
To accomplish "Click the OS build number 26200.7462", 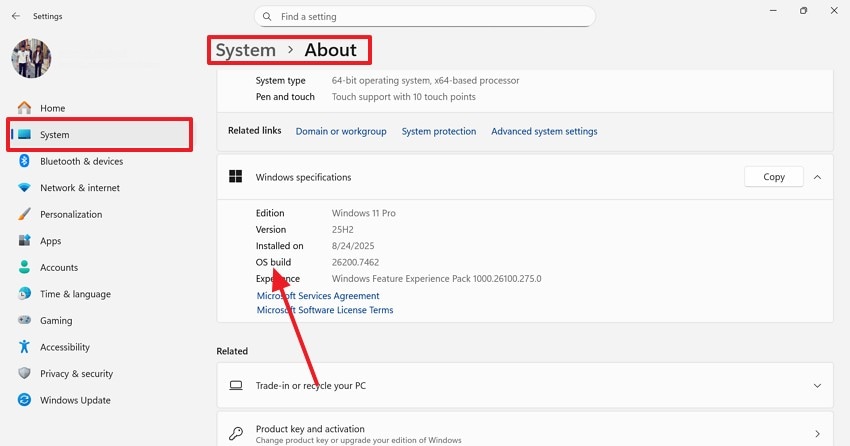I will coord(355,262).
